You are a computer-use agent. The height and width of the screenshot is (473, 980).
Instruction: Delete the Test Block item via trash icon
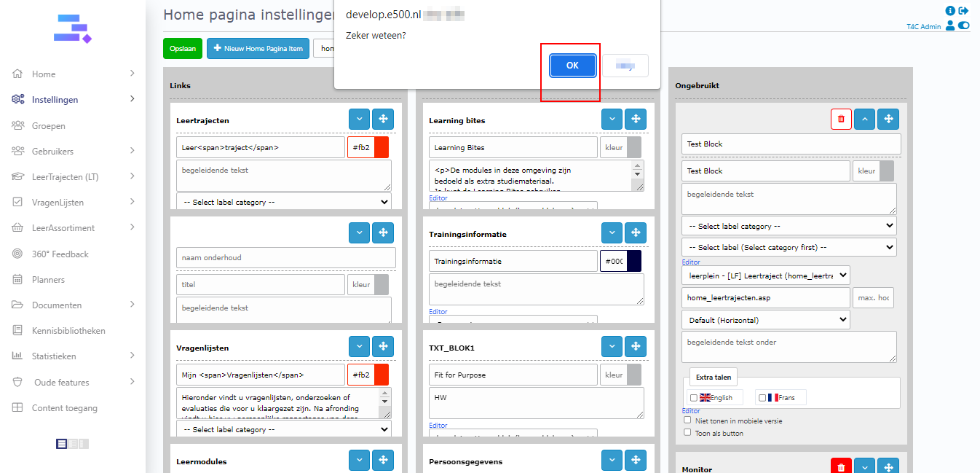click(841, 119)
